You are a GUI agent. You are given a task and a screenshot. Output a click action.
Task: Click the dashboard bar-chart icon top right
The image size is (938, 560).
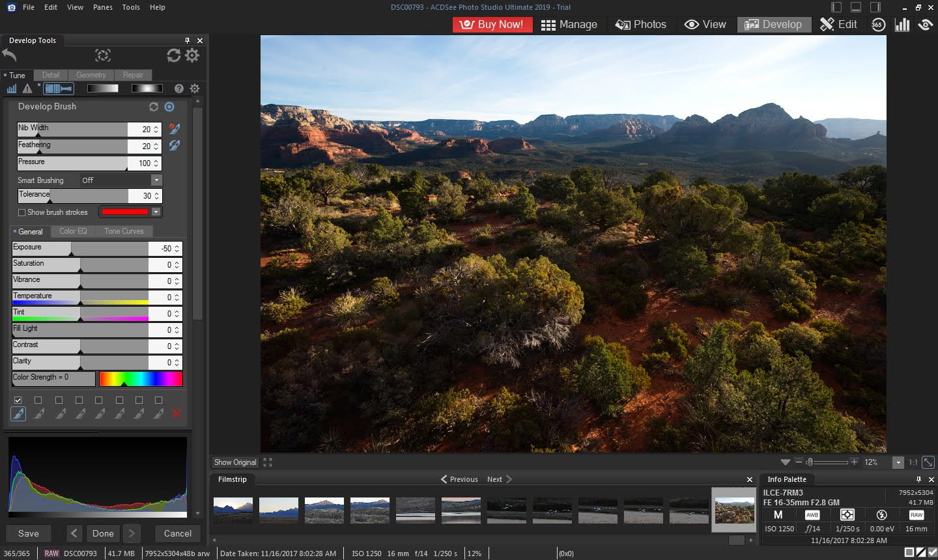[902, 24]
